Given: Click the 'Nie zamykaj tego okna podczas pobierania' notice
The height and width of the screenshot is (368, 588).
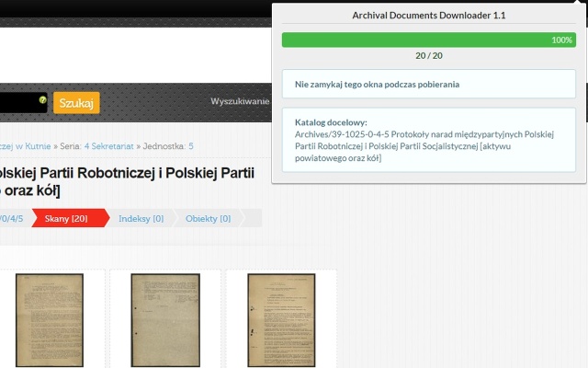Looking at the screenshot, I should pyautogui.click(x=429, y=84).
